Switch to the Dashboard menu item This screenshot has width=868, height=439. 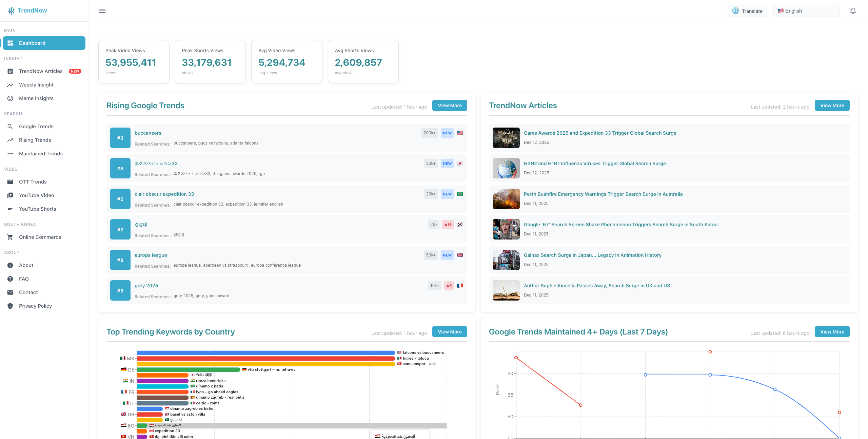coord(44,43)
